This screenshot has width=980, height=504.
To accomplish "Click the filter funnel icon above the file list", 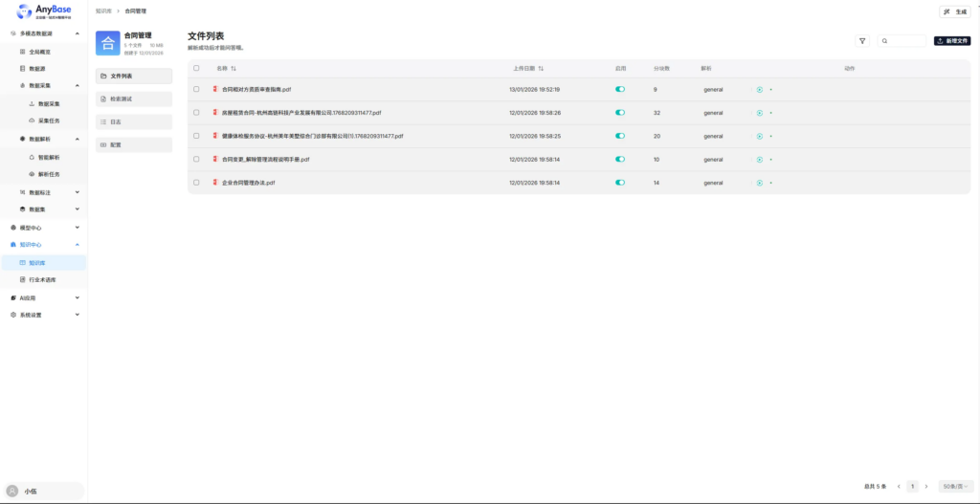I will coord(862,41).
